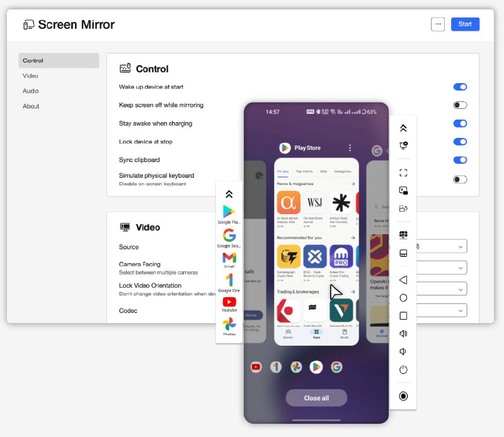Enable Keep screen off while mirroring
The width and height of the screenshot is (504, 437).
coord(460,105)
